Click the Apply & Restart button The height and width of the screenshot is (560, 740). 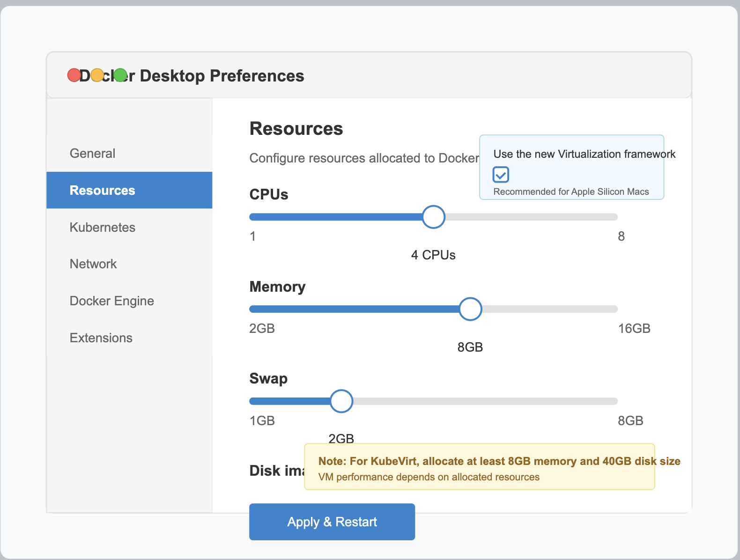pyautogui.click(x=332, y=522)
